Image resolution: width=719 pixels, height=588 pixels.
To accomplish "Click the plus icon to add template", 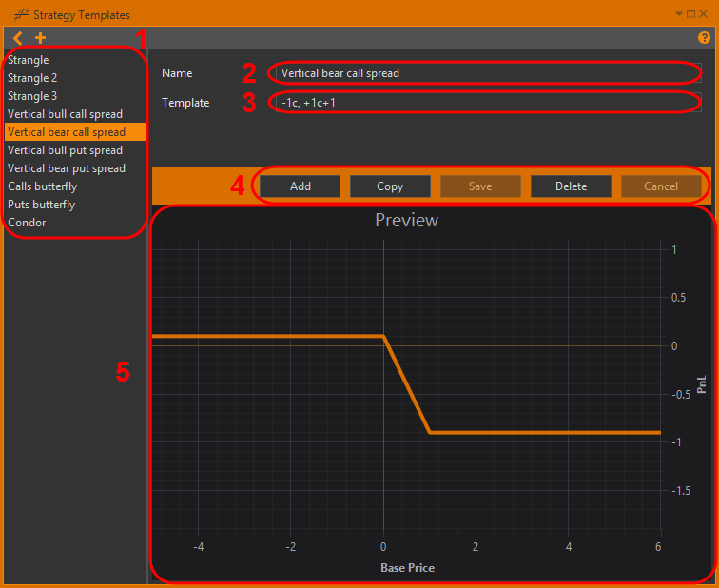I will pyautogui.click(x=40, y=38).
